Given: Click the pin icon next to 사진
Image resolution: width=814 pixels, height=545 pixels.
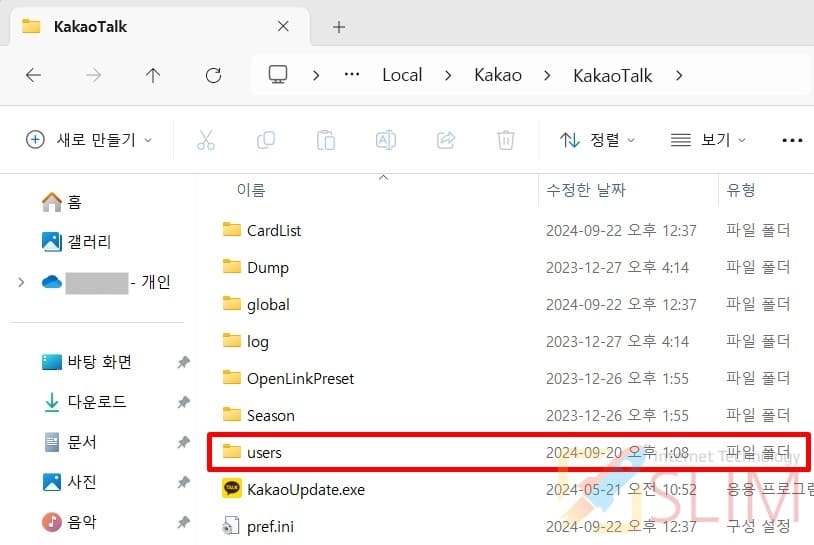Looking at the screenshot, I should 183,482.
